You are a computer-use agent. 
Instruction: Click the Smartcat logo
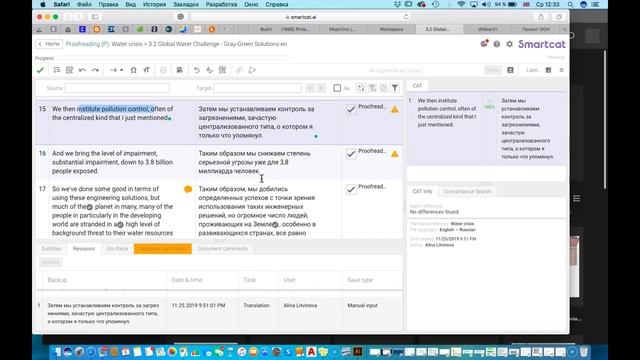(542, 44)
